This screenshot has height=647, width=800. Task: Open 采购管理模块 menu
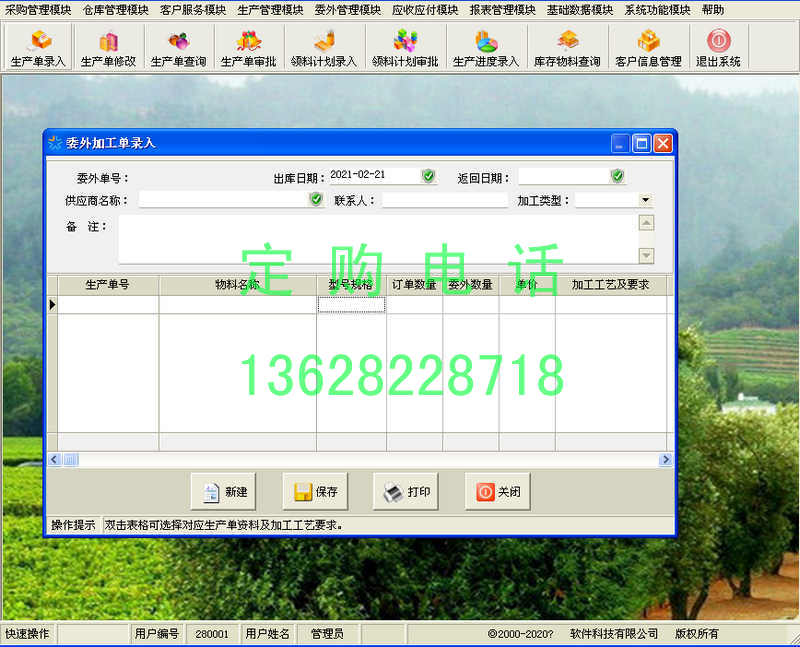point(38,10)
